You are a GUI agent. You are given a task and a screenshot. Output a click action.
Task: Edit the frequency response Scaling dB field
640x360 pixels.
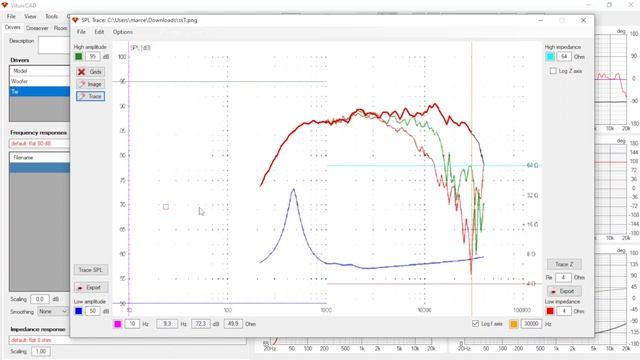(40, 299)
